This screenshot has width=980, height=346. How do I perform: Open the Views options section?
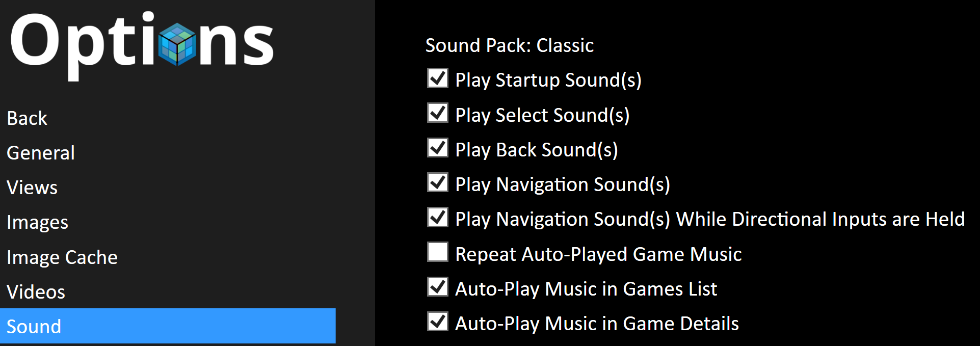(32, 188)
